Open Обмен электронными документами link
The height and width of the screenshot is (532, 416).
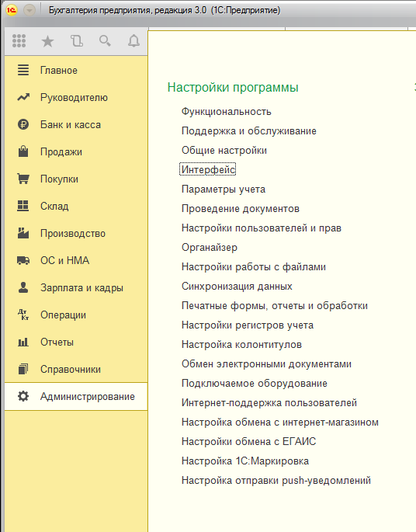[x=266, y=363]
